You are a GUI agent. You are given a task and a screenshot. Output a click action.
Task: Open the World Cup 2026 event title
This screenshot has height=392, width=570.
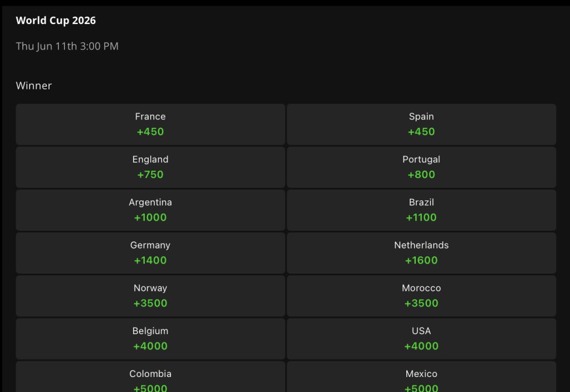pyautogui.click(x=56, y=21)
